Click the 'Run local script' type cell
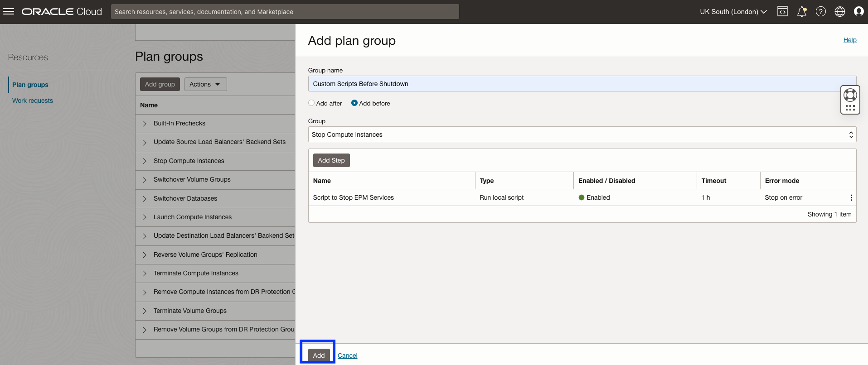This screenshot has width=868, height=365. (x=502, y=197)
